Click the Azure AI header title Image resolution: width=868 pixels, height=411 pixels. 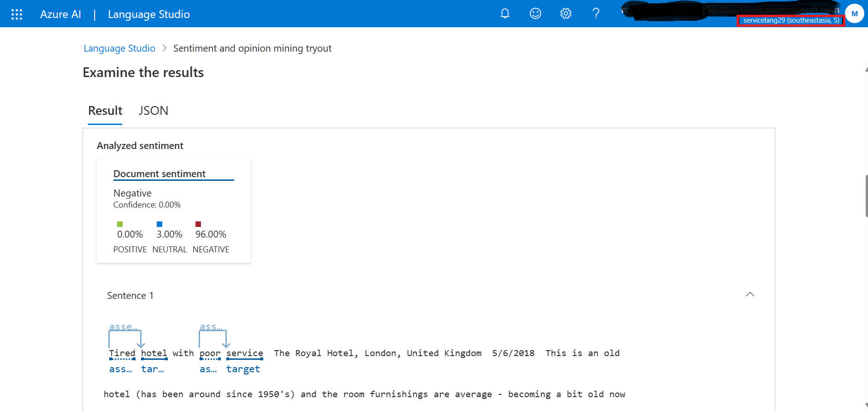[x=60, y=14]
